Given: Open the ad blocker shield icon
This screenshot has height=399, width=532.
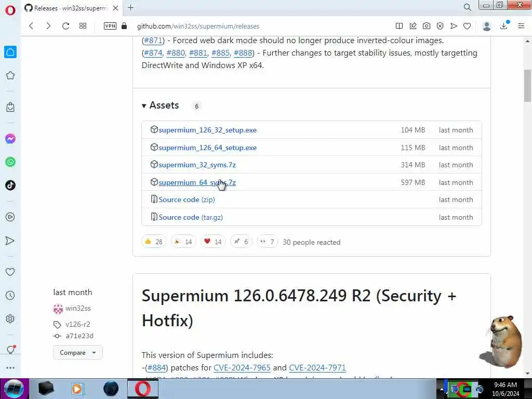Looking at the screenshot, I should [x=440, y=26].
